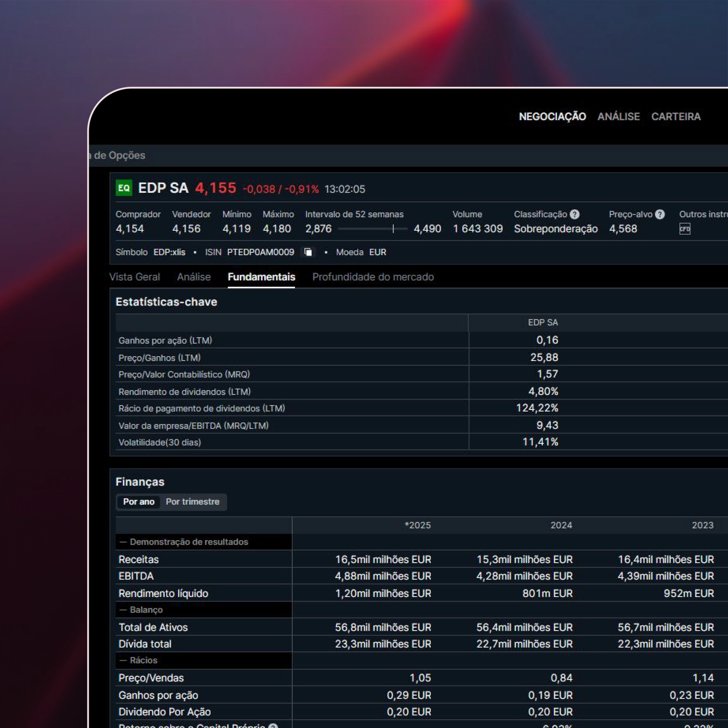Click the Máximo value 4,180
Image resolution: width=728 pixels, height=728 pixels.
point(277,229)
